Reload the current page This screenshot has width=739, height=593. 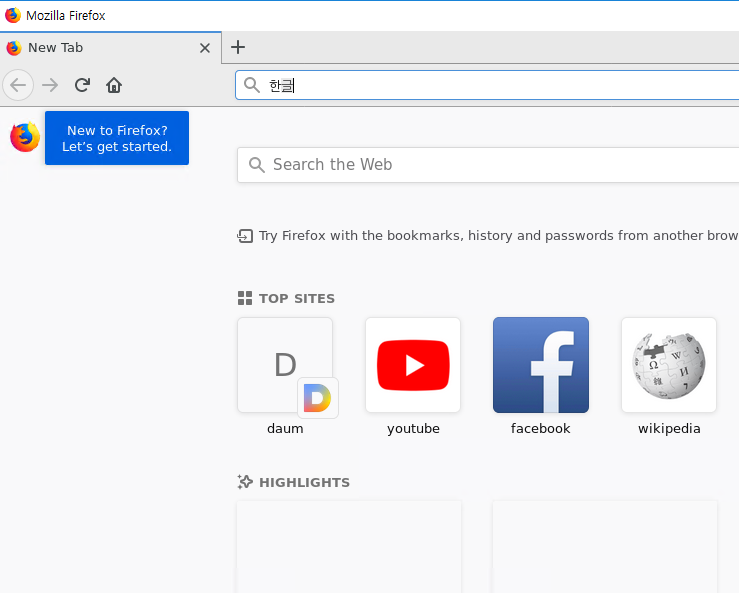pos(82,85)
